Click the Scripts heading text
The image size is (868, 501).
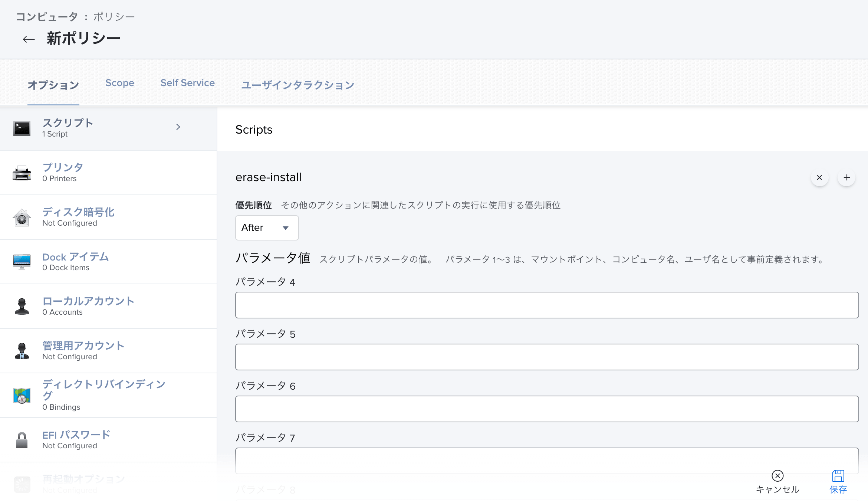pos(254,130)
